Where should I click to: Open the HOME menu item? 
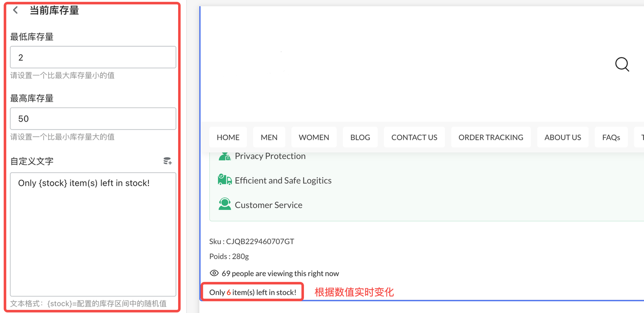228,137
